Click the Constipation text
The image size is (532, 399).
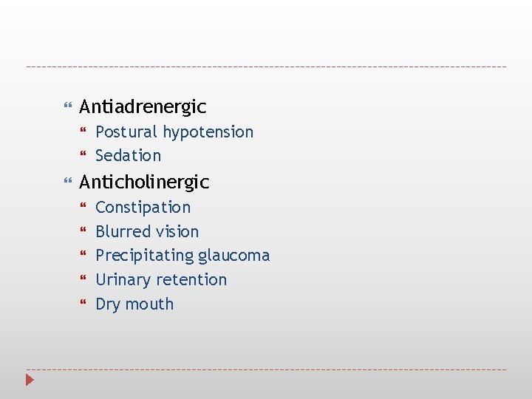pos(143,208)
